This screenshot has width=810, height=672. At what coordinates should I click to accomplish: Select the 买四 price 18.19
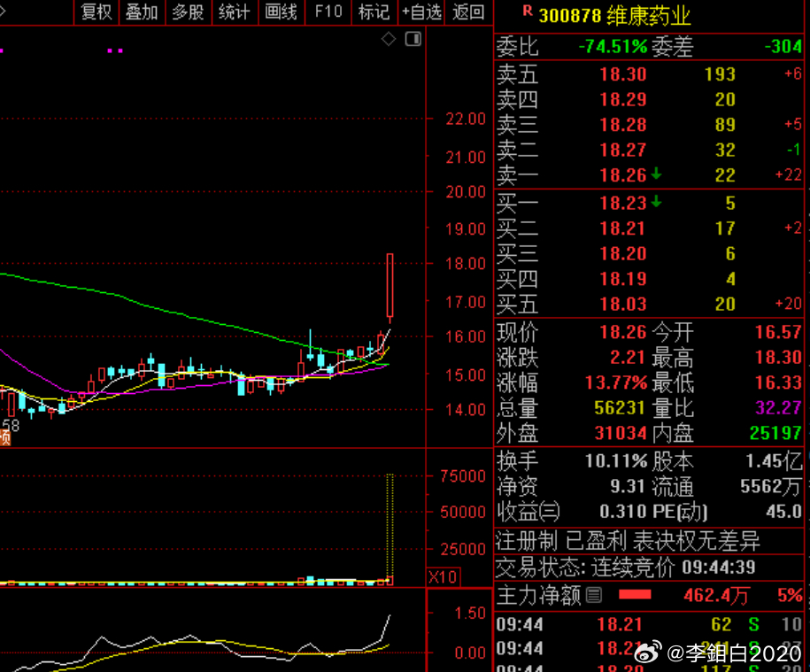(x=623, y=280)
